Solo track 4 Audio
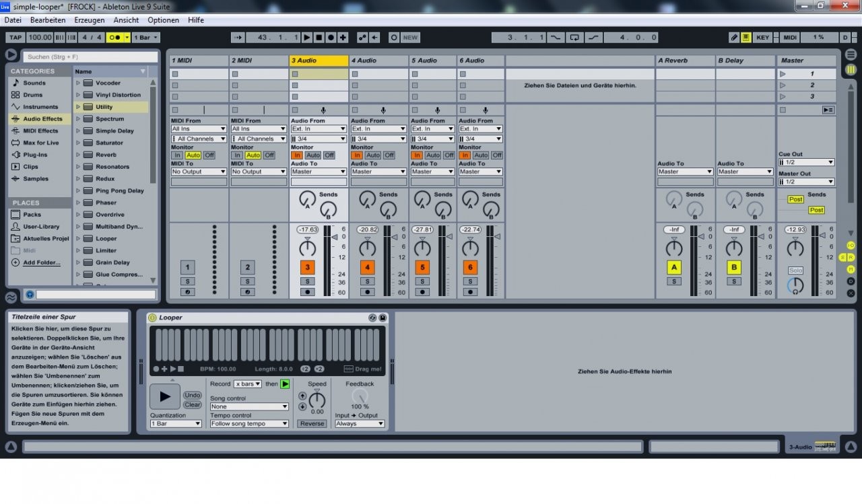 click(x=368, y=281)
